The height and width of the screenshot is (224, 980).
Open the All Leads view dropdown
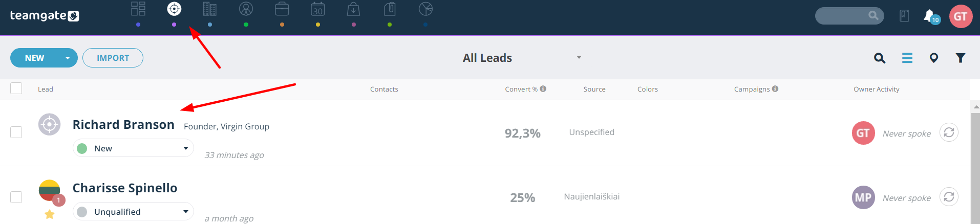pos(522,58)
